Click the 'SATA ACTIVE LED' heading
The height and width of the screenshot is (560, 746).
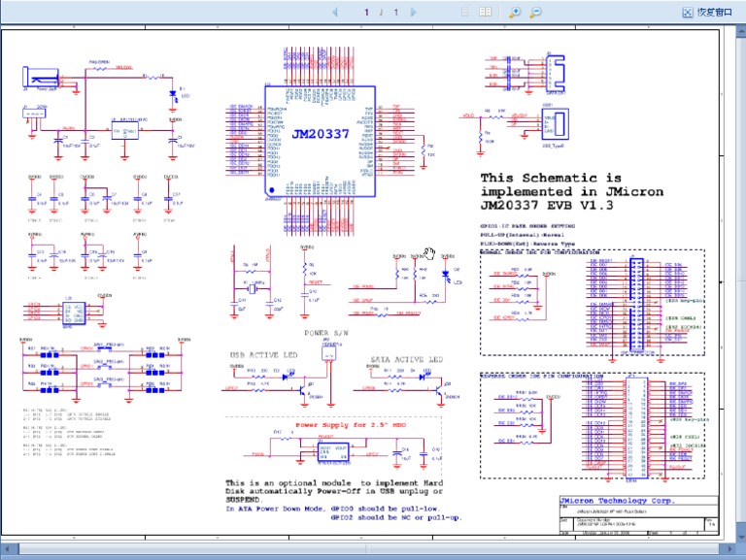click(406, 359)
